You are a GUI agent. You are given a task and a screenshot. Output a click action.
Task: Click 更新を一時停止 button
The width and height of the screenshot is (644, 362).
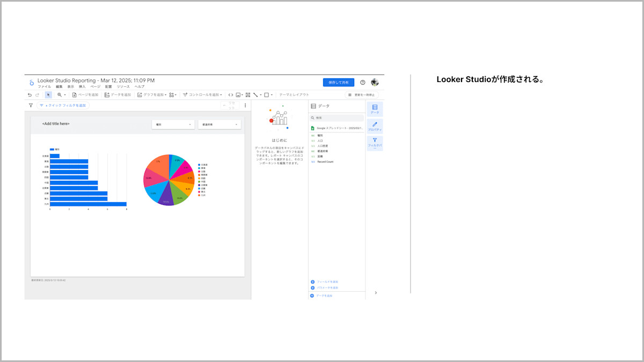362,95
